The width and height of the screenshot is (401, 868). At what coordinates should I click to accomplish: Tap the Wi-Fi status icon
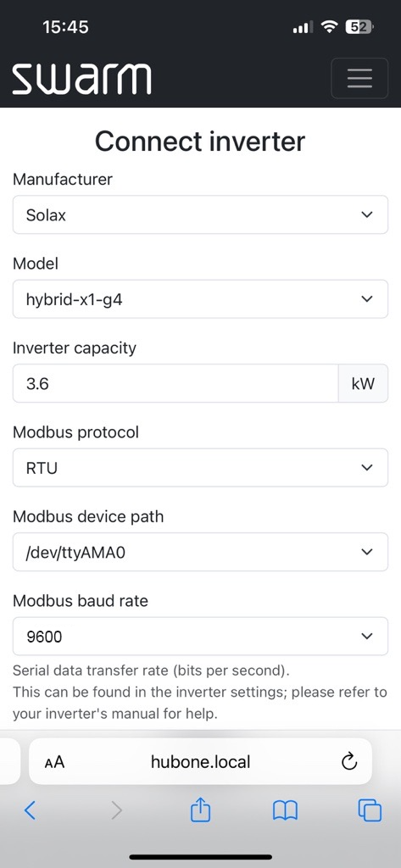coord(331,26)
